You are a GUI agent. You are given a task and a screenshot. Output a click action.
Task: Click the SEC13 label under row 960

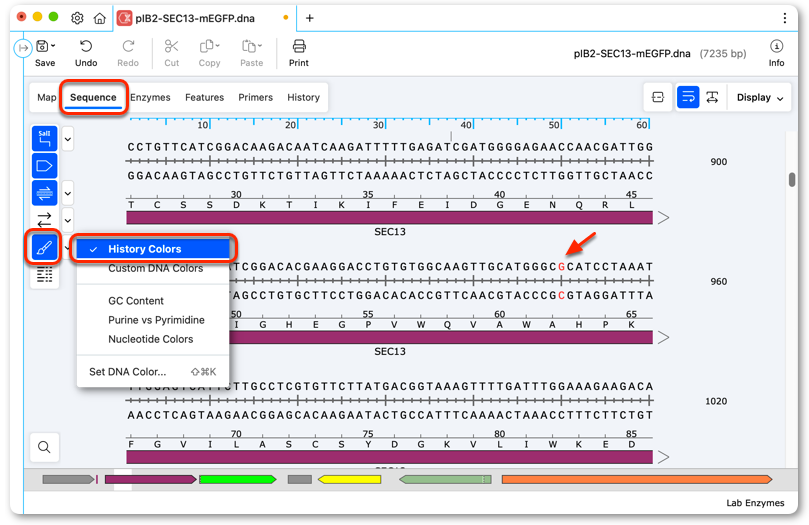click(390, 352)
